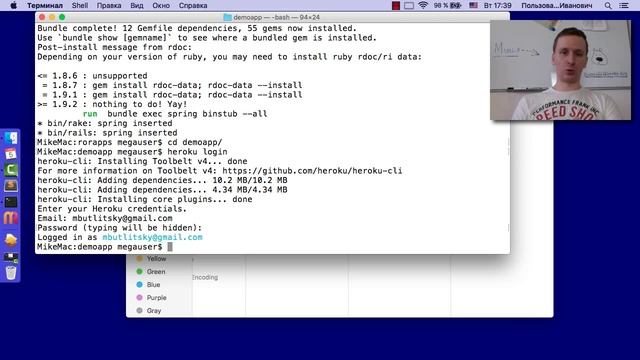Click the green 'run' word
The width and height of the screenshot is (640, 360).
point(90,113)
